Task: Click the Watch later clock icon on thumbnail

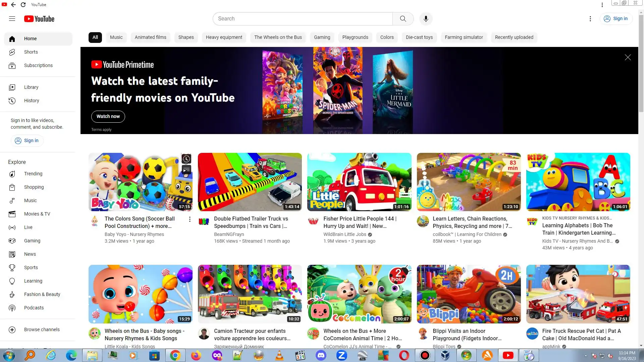Action: [x=186, y=159]
